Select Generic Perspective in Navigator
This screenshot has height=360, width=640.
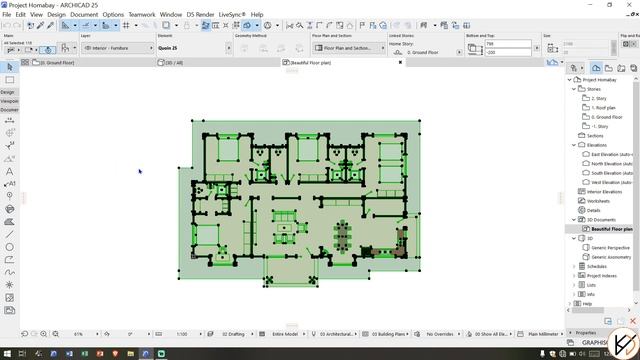click(607, 248)
